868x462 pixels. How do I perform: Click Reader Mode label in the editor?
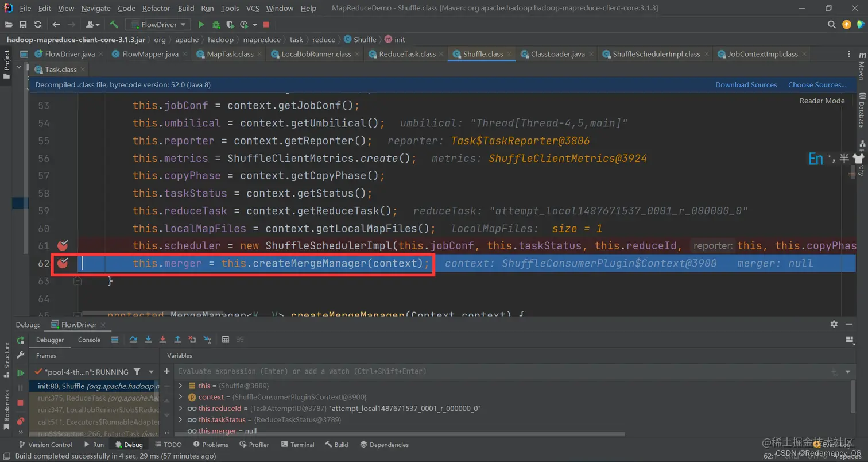pos(822,101)
